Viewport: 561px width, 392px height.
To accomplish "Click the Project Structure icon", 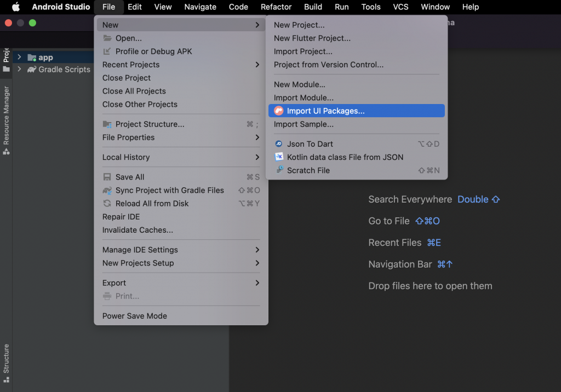I will (x=107, y=124).
